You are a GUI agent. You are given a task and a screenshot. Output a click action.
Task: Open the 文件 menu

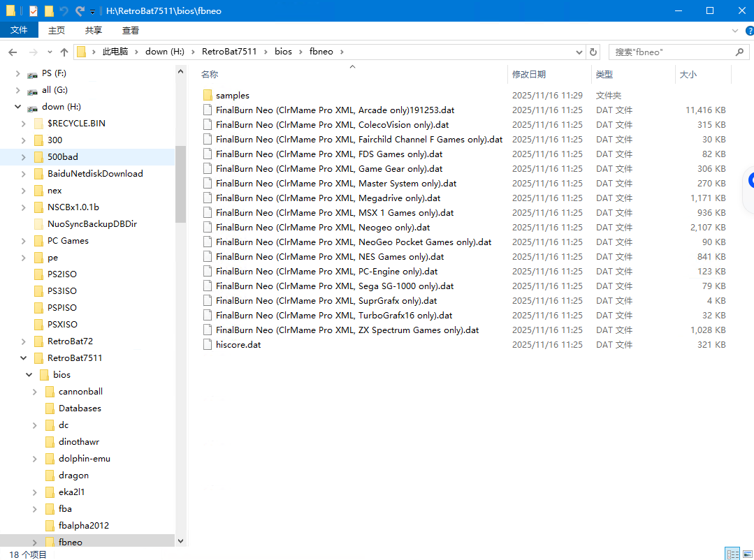pyautogui.click(x=19, y=31)
